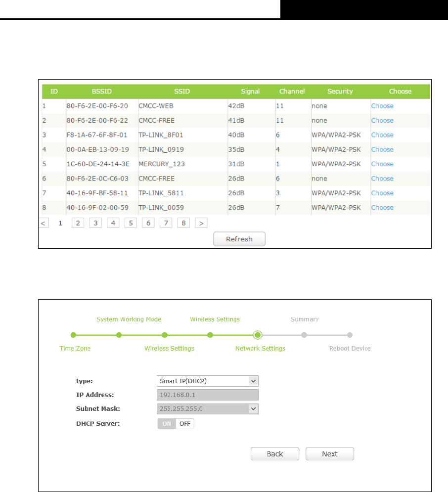Click BSSID cell 1C-60-DE-24-14-3E
Image resolution: width=448 pixels, height=492 pixels.
(98, 164)
